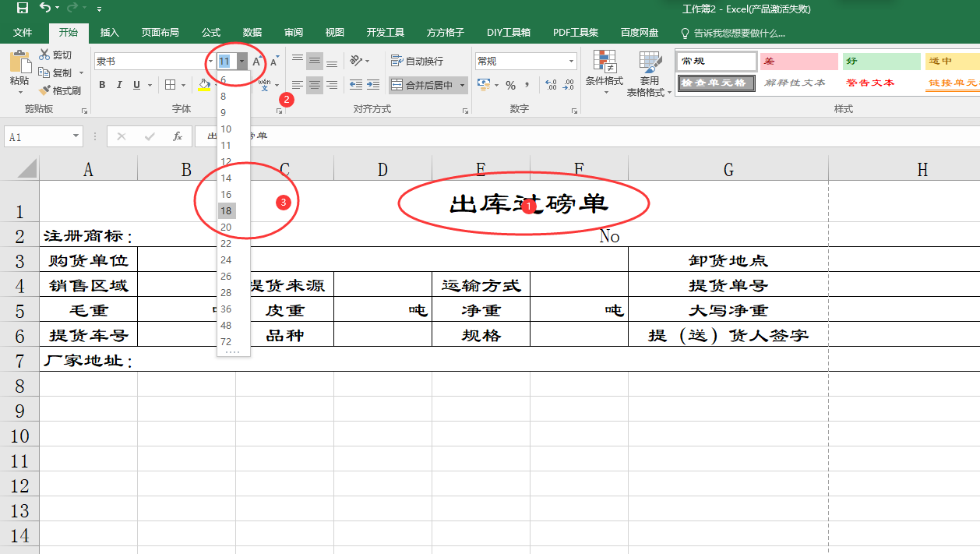The width and height of the screenshot is (980, 554).
Task: Toggle Center horizontal alignment
Action: click(315, 85)
